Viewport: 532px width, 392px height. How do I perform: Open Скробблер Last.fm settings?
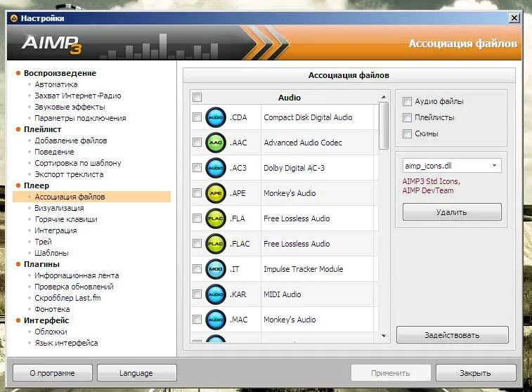pos(68,298)
